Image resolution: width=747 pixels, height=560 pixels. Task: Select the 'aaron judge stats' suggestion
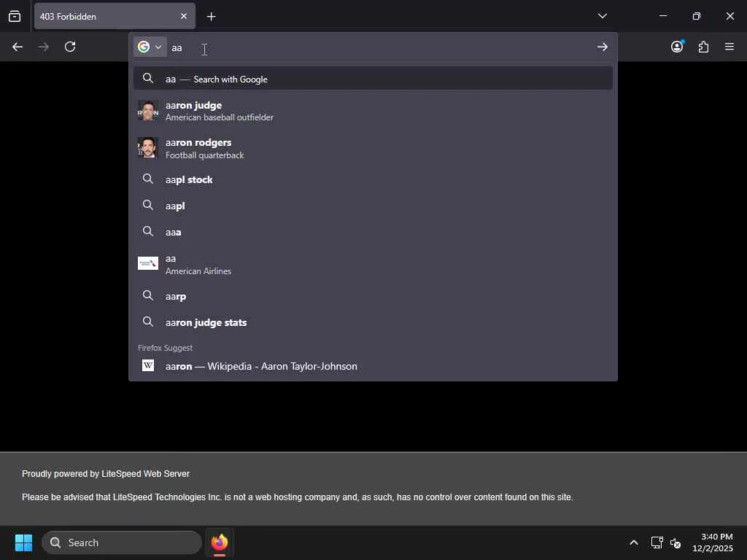[x=373, y=322]
